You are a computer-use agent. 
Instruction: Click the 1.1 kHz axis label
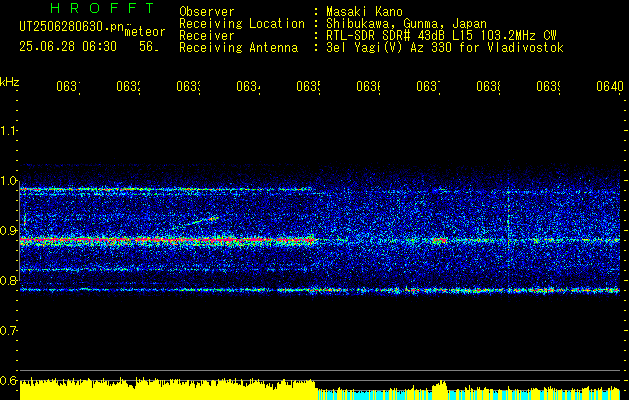[8, 130]
